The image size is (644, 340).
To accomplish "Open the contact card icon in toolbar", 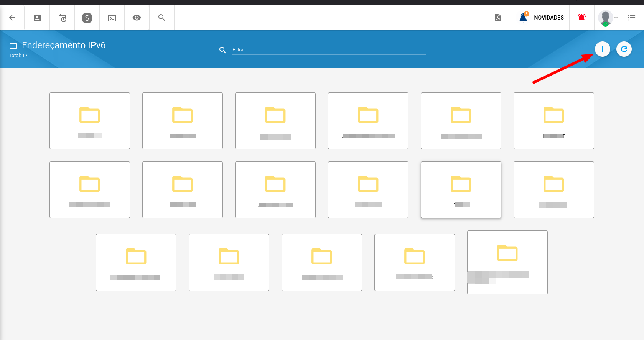I will coord(37,18).
